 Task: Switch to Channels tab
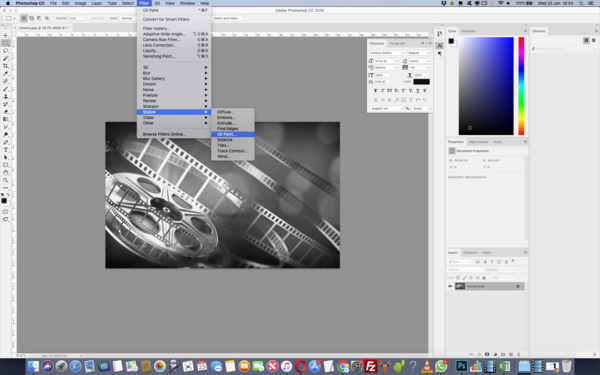pyautogui.click(x=470, y=253)
